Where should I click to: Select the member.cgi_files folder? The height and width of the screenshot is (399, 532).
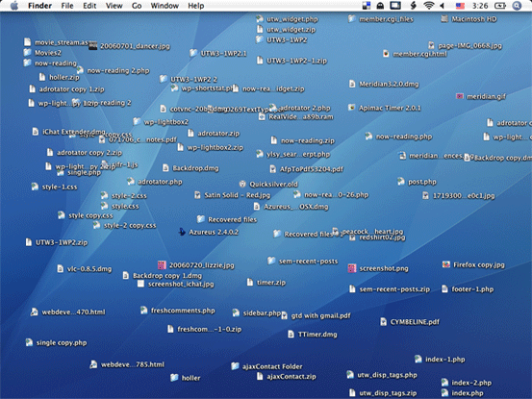(381, 19)
